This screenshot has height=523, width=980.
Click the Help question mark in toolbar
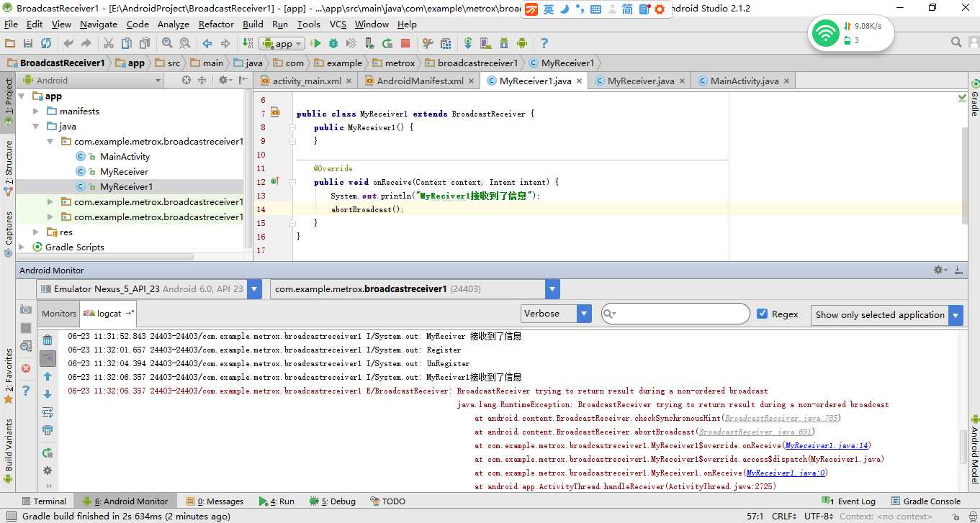pyautogui.click(x=544, y=43)
